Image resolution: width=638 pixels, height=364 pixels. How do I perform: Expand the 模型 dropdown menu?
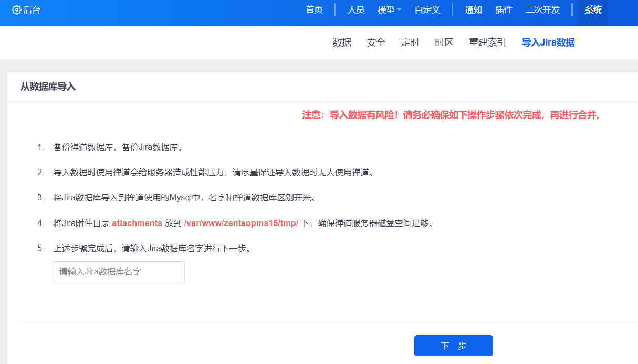390,10
